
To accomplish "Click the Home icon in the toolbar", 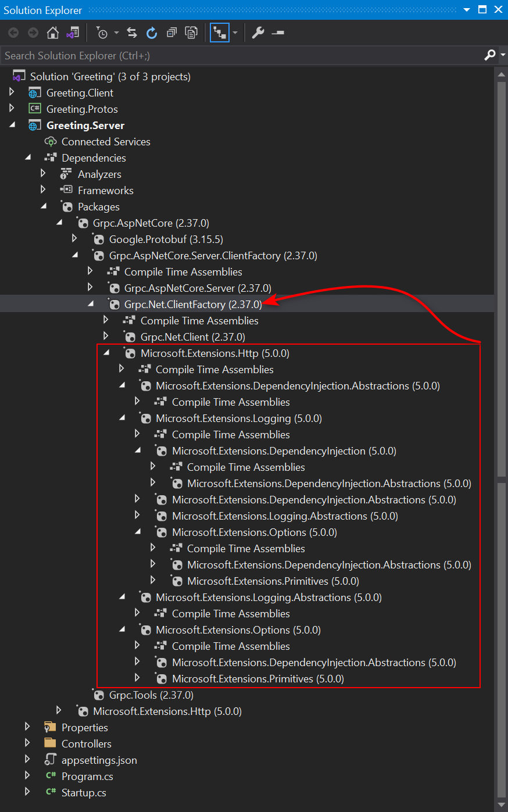I will point(53,33).
